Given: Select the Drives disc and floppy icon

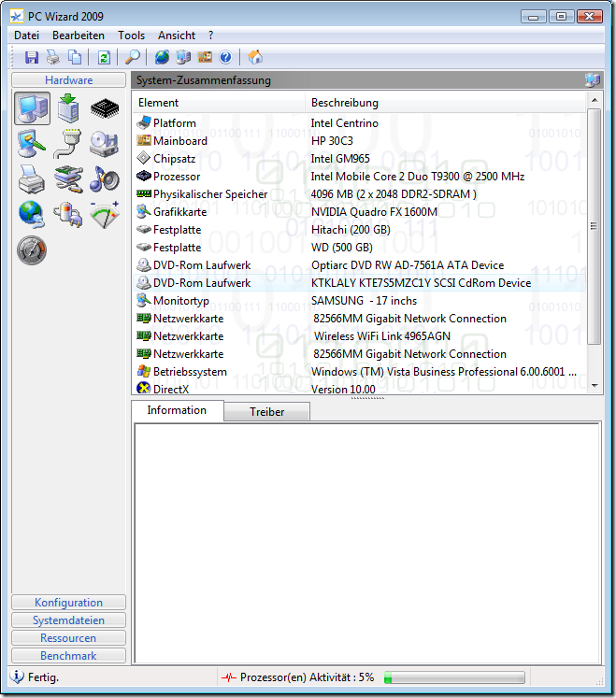Looking at the screenshot, I should (105, 144).
